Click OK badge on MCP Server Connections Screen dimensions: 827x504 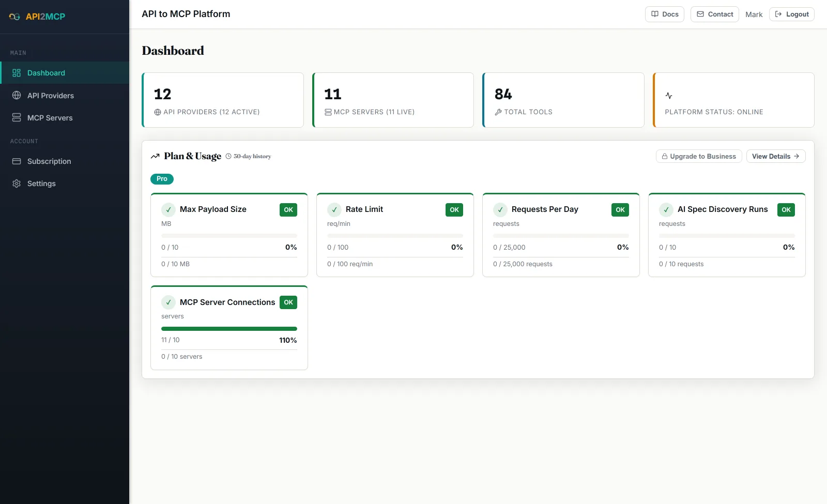coord(288,302)
